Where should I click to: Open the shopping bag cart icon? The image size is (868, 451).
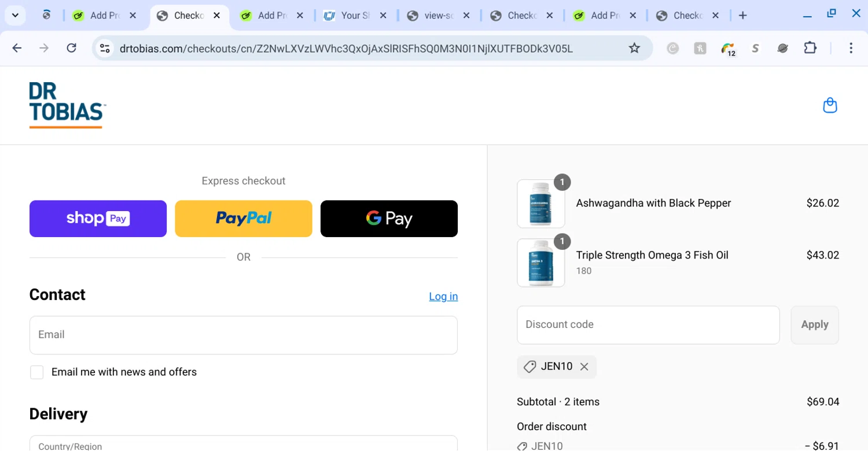(830, 105)
